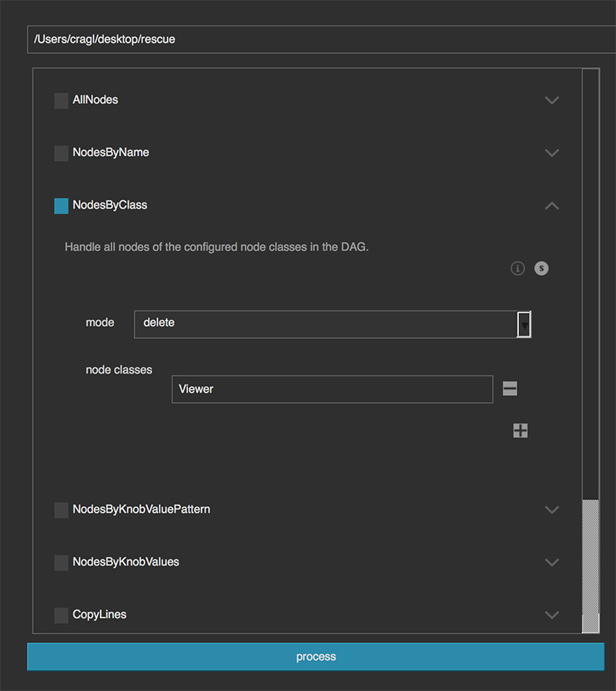Expand the CopyLines section chevron
This screenshot has width=616, height=691.
pyautogui.click(x=551, y=615)
